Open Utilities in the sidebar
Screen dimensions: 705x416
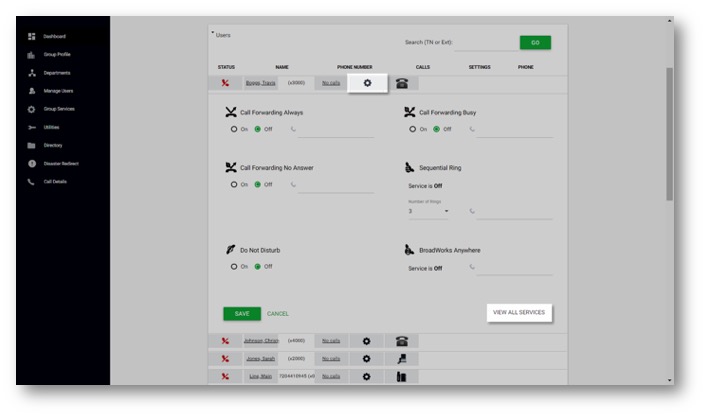coord(51,127)
